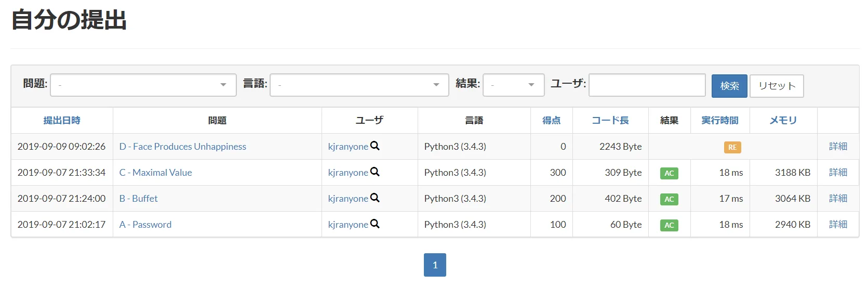868x286 pixels.
Task: Click the RE status badge
Action: tap(732, 147)
